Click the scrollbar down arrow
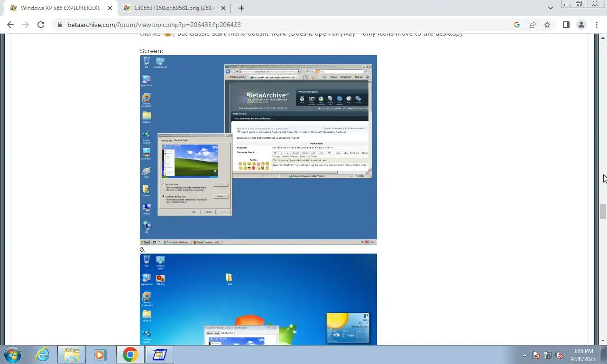Screen dimensions: 607x364 click(603, 341)
